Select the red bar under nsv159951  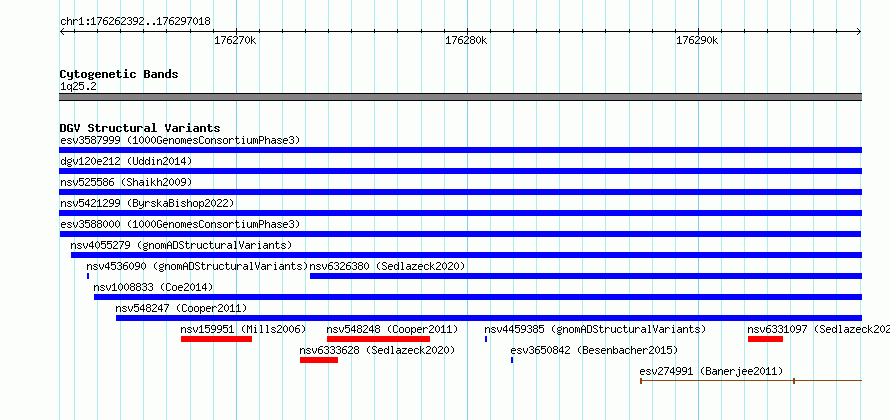(216, 339)
